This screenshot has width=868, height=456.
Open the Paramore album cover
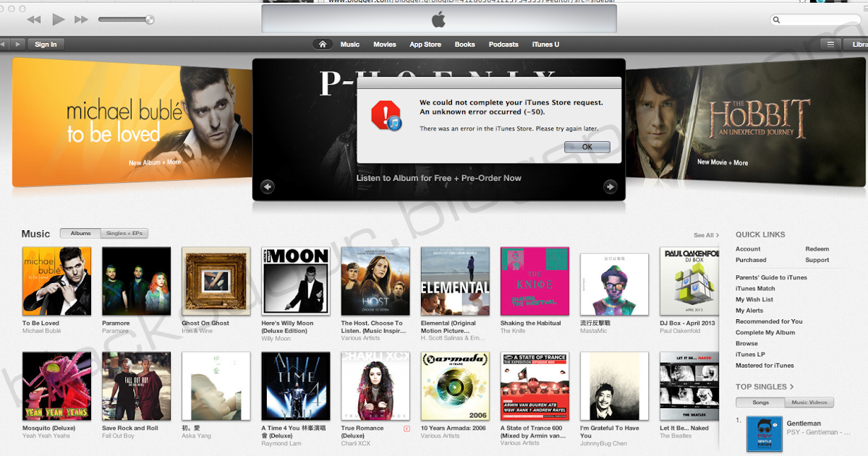click(x=136, y=282)
